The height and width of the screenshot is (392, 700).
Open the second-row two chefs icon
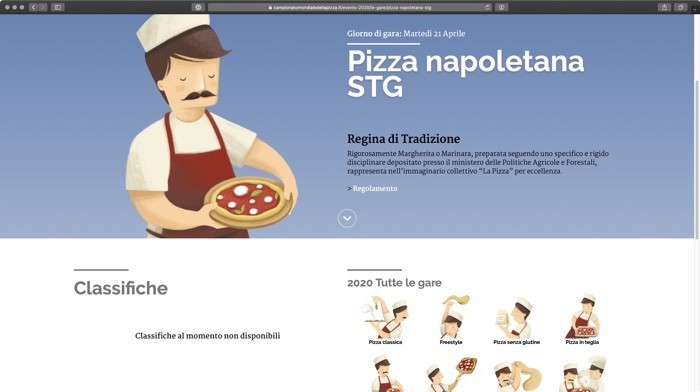582,374
